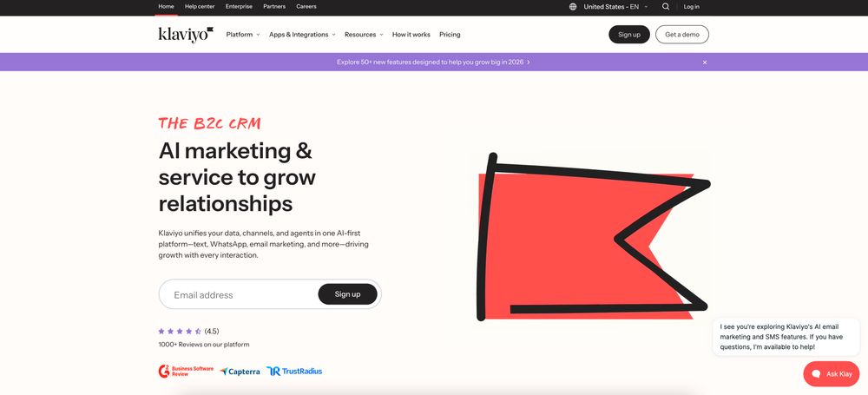The image size is (868, 395).
Task: Click the Get a demo button
Action: click(x=682, y=35)
